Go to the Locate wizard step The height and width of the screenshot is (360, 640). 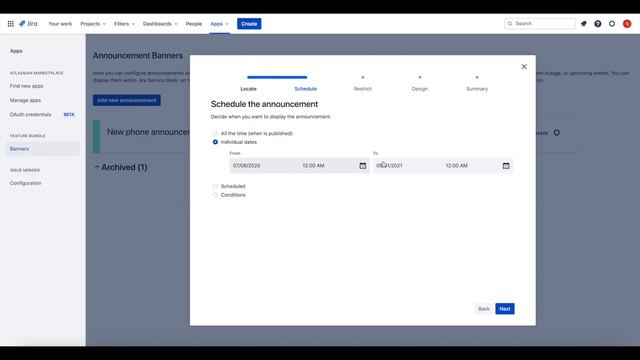coord(248,89)
